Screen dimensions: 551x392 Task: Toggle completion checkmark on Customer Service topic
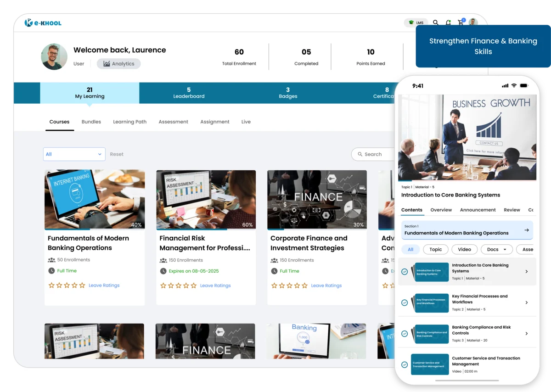(405, 364)
